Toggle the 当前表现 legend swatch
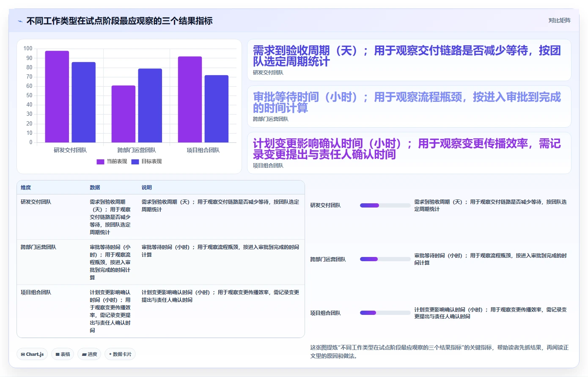 tap(100, 161)
